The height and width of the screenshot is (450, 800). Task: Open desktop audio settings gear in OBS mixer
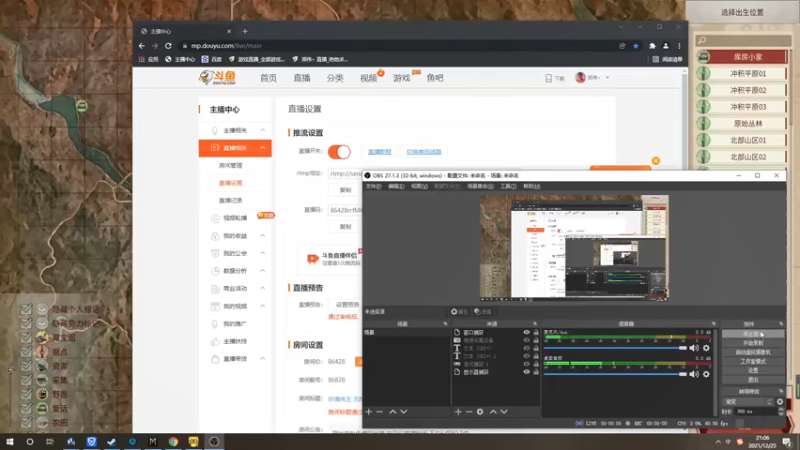(x=706, y=374)
